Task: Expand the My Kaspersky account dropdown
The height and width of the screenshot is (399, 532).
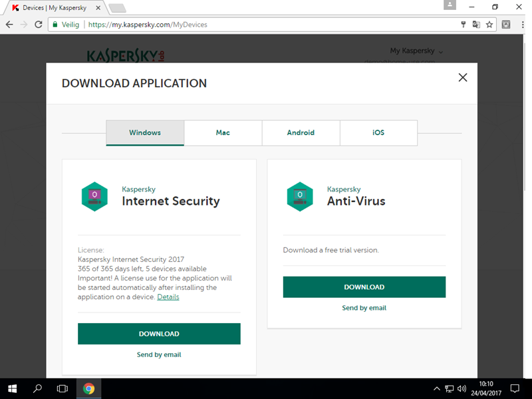Action: point(416,51)
